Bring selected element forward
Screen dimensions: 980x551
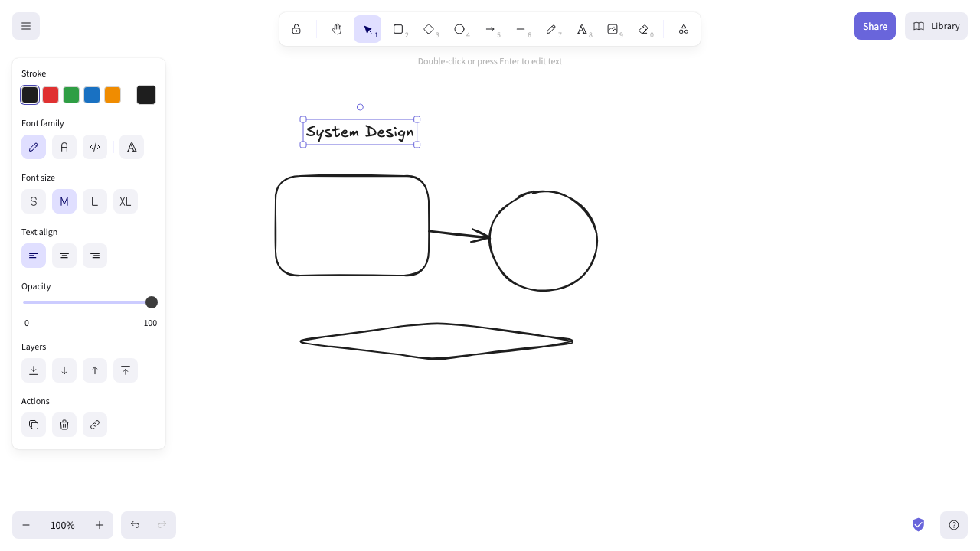coord(95,370)
